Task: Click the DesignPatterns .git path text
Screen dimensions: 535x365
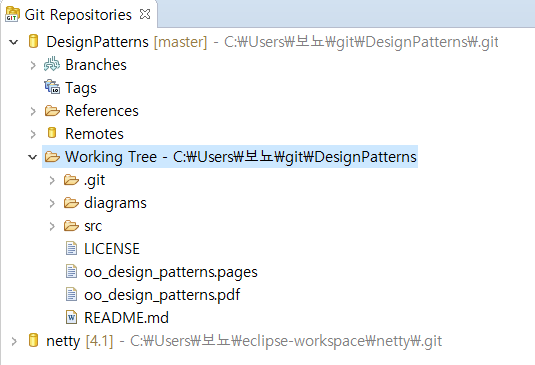Action: pos(361,42)
